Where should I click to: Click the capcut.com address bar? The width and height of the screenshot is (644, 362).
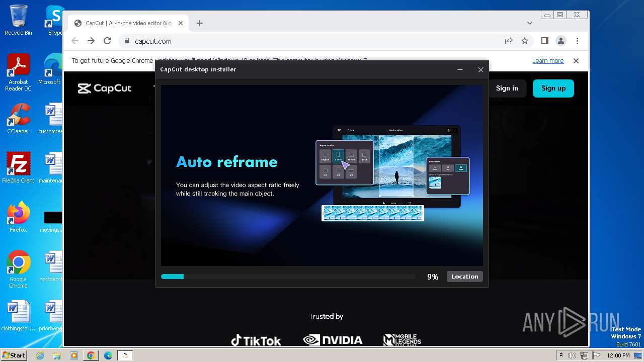tap(312, 41)
